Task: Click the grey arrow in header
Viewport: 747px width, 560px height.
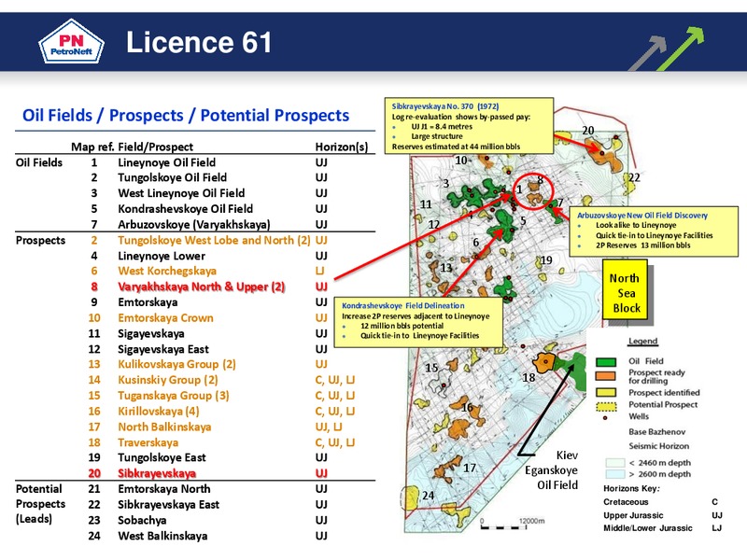Action: click(x=648, y=53)
